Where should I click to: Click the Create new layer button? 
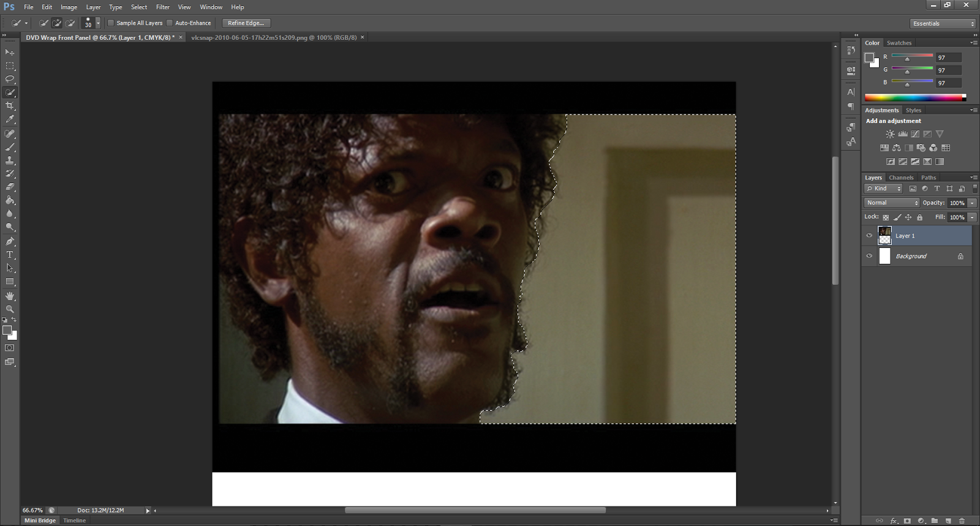[x=948, y=520]
